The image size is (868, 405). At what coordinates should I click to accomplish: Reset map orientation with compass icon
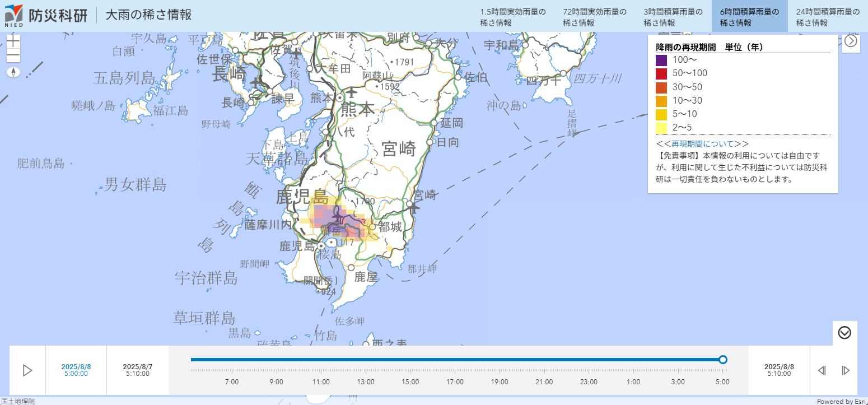(13, 72)
